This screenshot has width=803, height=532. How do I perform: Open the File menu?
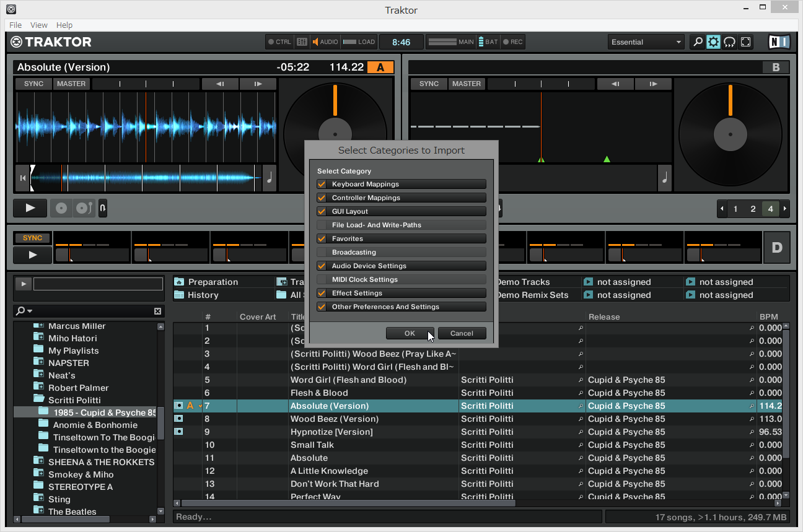tap(15, 25)
